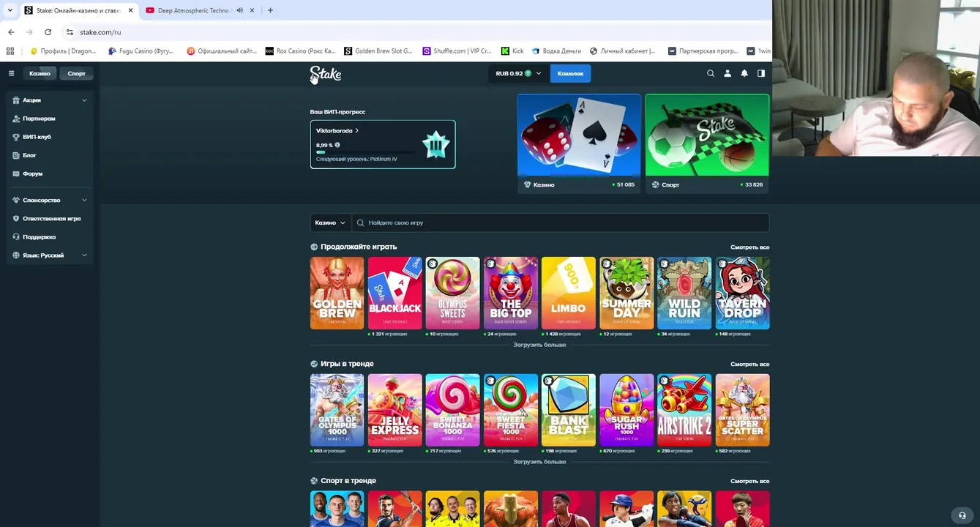
Task: Open a new browser tab plus icon
Action: click(x=270, y=10)
